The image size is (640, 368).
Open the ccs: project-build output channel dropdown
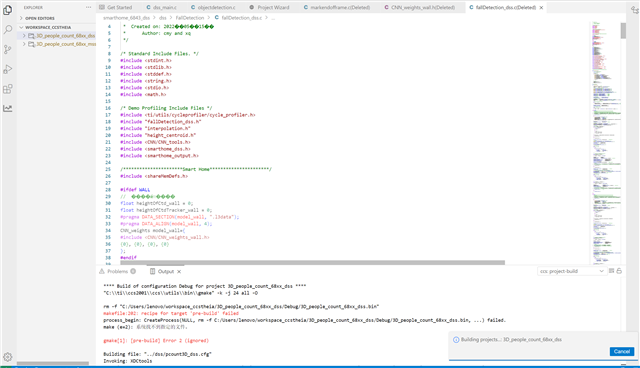coord(571,271)
